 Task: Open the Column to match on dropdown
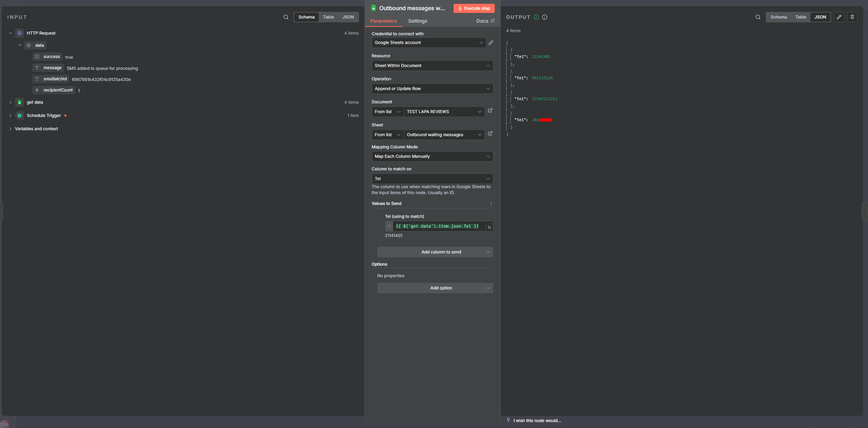tap(432, 179)
